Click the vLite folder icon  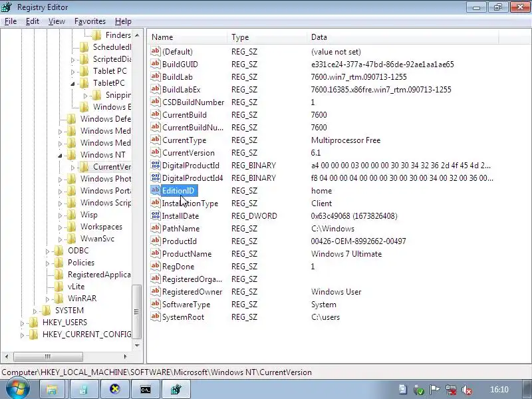click(59, 287)
